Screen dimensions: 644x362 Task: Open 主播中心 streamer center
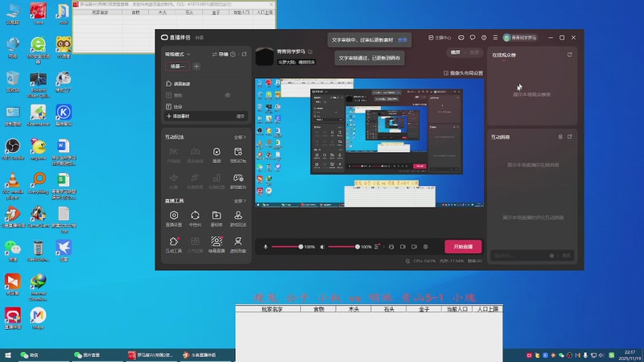(440, 37)
